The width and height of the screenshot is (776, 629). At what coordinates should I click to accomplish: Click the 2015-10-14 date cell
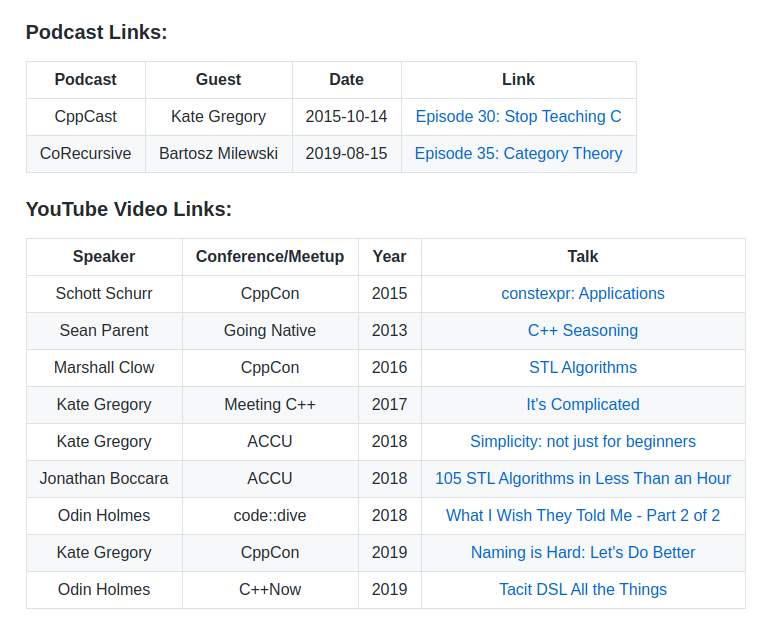346,117
